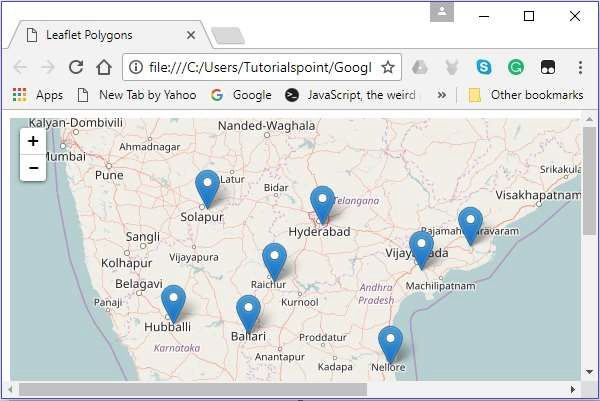Open the Other bookmarks folder
Viewport: 600px width, 401px height.
pyautogui.click(x=526, y=95)
